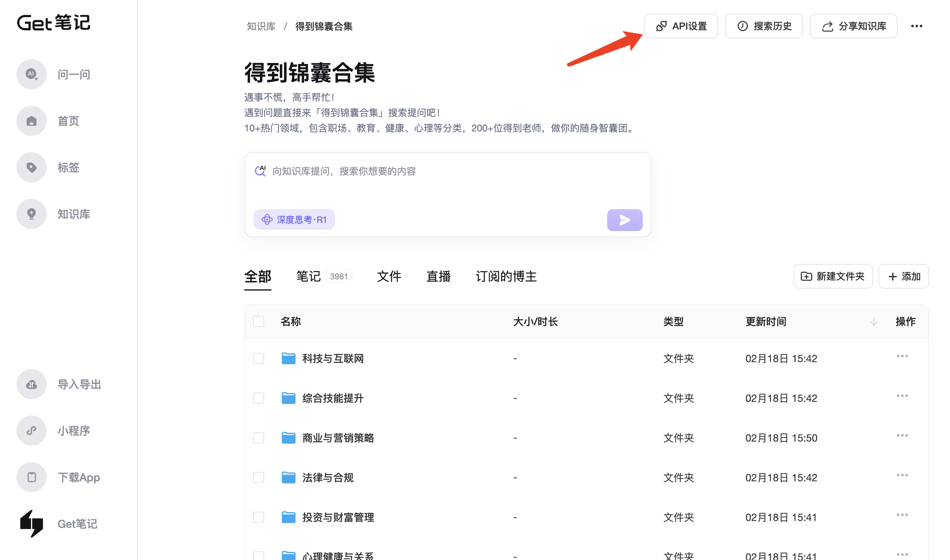The image size is (950, 560).
Task: Click the 大小/时长 column header
Action: pos(535,321)
